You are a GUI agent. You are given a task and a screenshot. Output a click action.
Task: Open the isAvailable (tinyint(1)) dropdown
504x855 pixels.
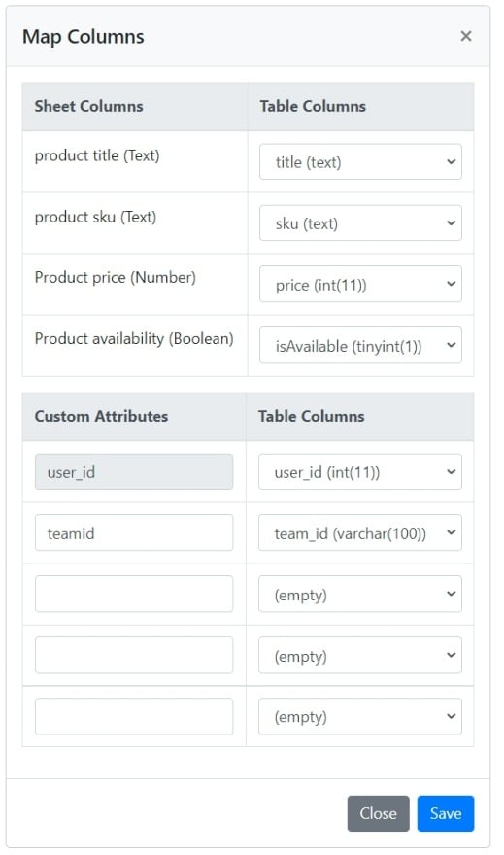tap(360, 345)
